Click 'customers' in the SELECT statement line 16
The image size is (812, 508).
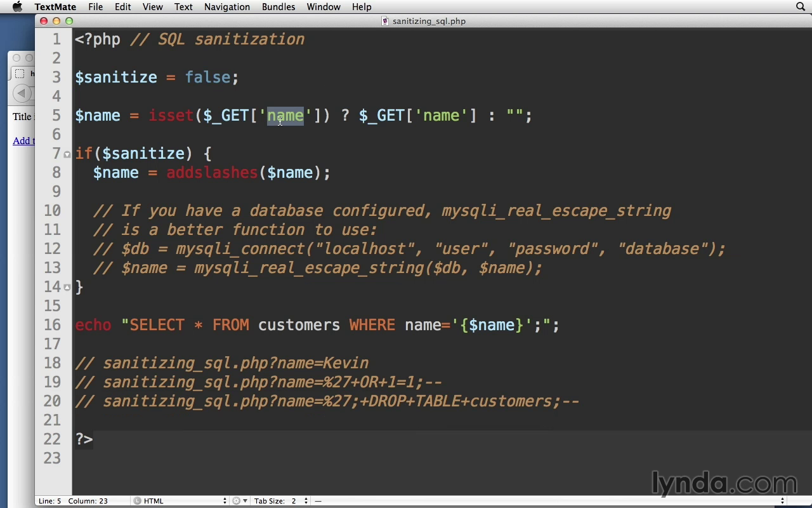[x=299, y=325]
